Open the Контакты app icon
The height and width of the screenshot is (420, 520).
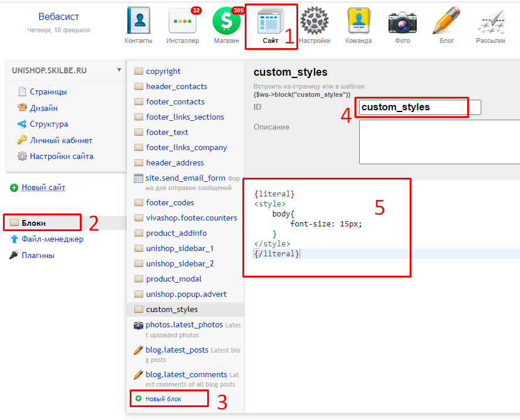click(x=139, y=22)
